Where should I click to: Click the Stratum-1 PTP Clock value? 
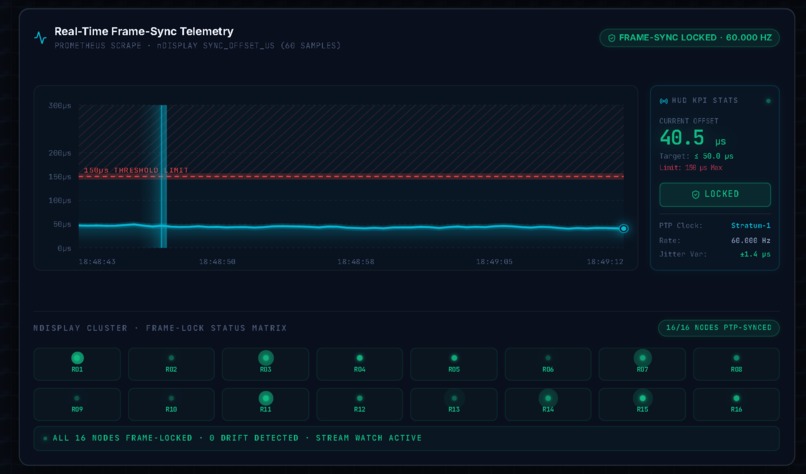[750, 225]
